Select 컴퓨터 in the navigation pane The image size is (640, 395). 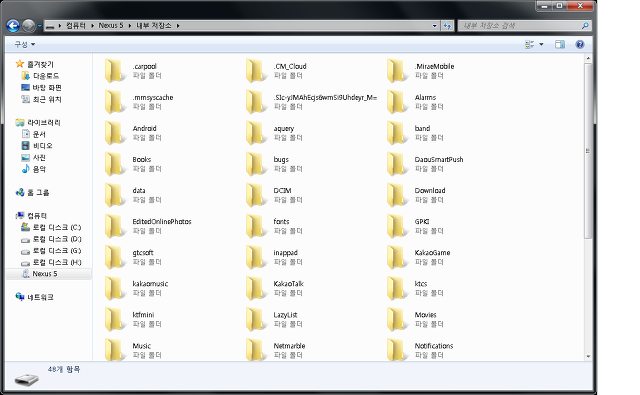[x=37, y=215]
